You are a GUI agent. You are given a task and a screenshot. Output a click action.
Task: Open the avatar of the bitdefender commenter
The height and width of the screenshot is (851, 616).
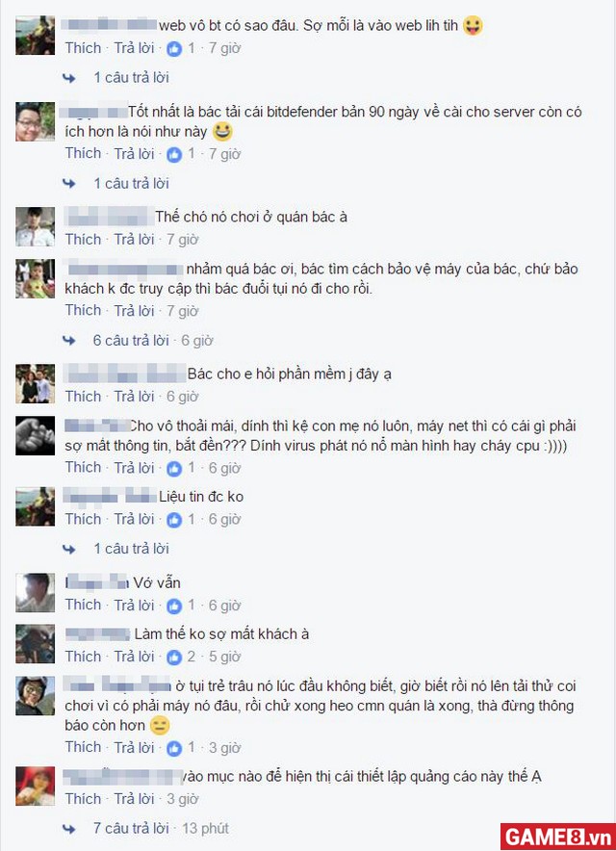pyautogui.click(x=36, y=121)
